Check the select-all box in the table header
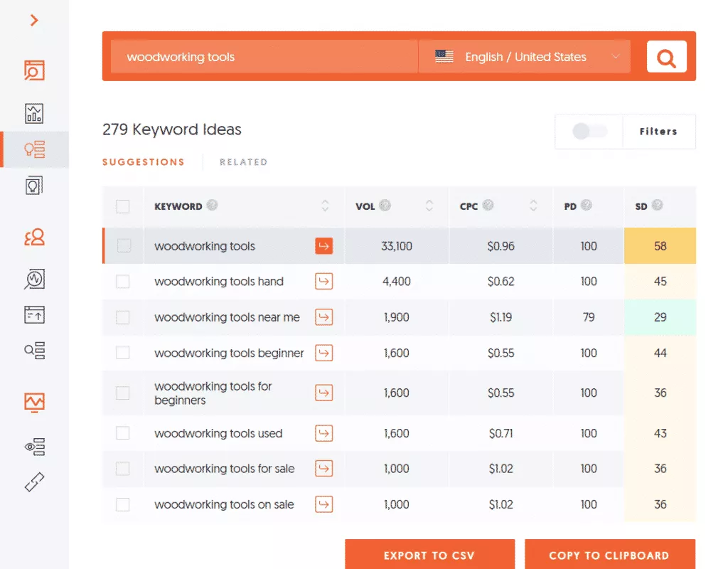The width and height of the screenshot is (728, 569). 123,206
